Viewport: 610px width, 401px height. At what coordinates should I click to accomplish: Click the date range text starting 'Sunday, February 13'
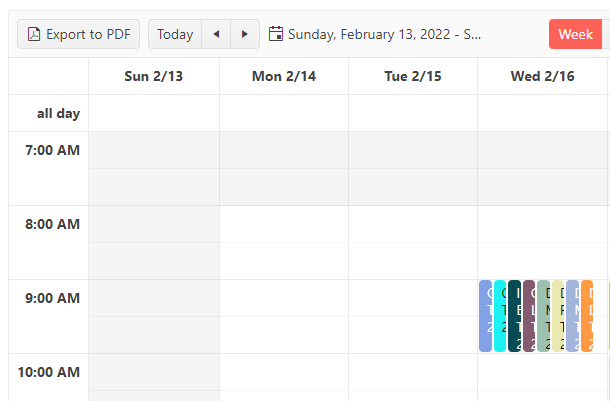pyautogui.click(x=385, y=34)
